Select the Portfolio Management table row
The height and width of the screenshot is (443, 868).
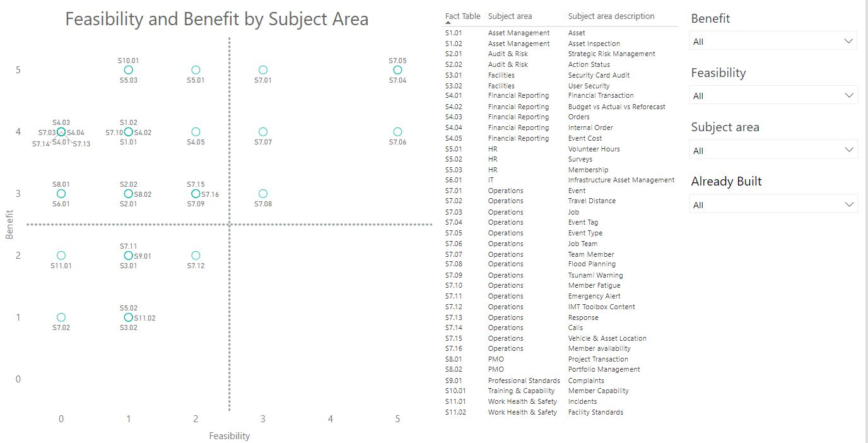[561, 369]
